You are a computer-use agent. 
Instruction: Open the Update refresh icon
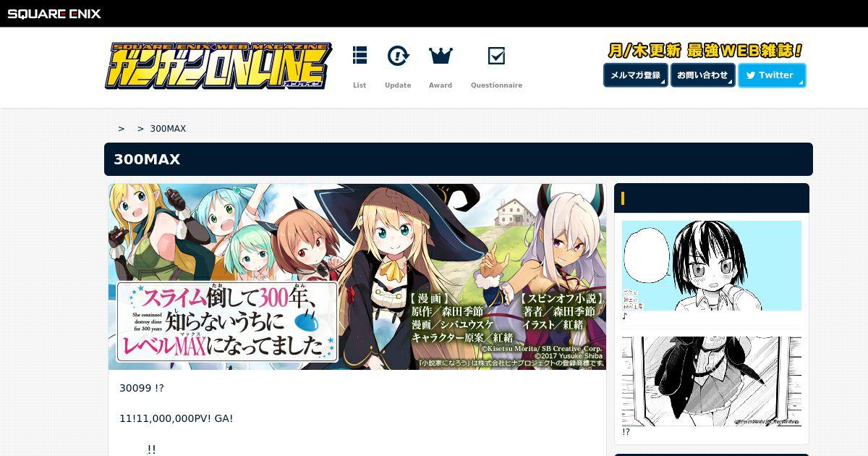(x=398, y=55)
